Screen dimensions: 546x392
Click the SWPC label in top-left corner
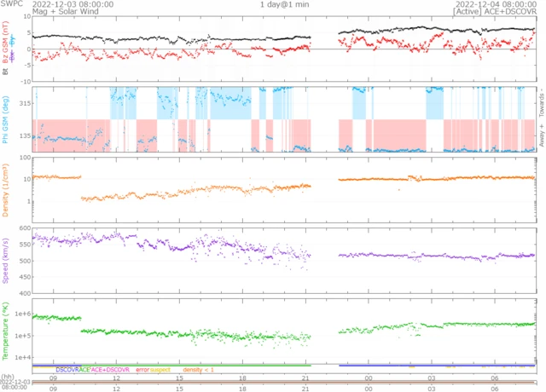coord(12,4)
